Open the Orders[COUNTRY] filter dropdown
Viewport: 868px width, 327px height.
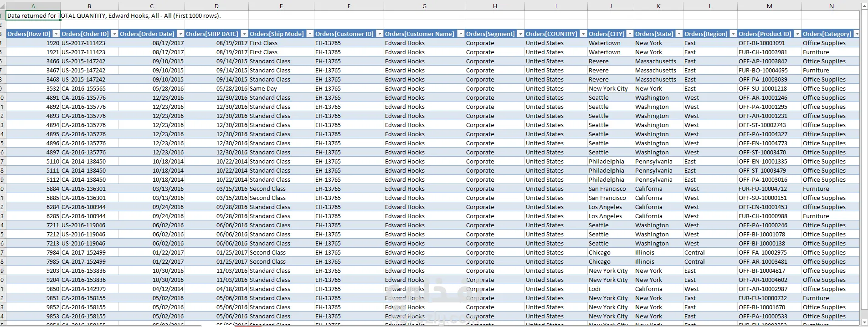(x=583, y=34)
